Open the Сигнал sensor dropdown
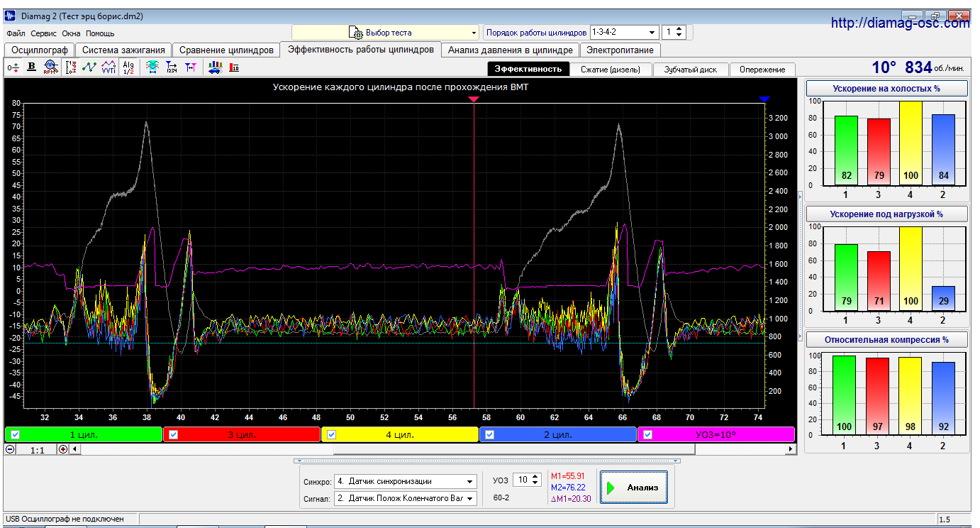 (x=406, y=498)
